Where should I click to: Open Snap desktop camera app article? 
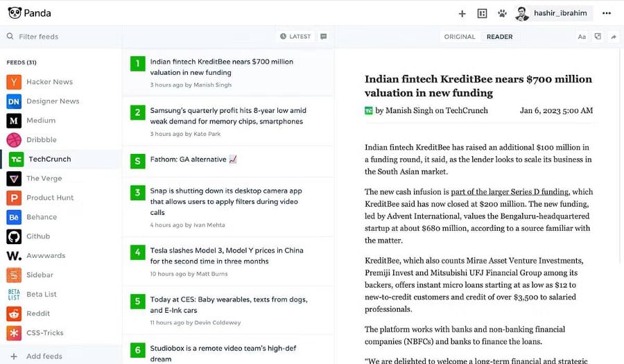point(228,207)
